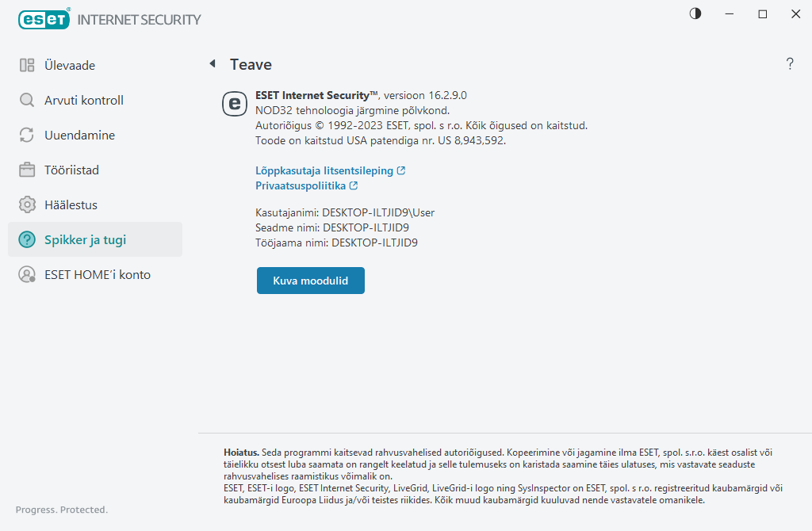Viewport: 812px width, 531px height.
Task: Click the back arrow beside Teave
Action: click(x=212, y=64)
